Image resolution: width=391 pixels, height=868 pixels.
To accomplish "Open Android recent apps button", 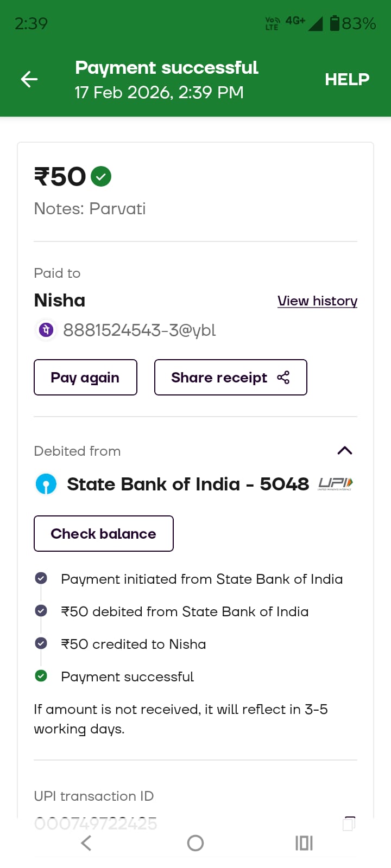I will (x=304, y=843).
